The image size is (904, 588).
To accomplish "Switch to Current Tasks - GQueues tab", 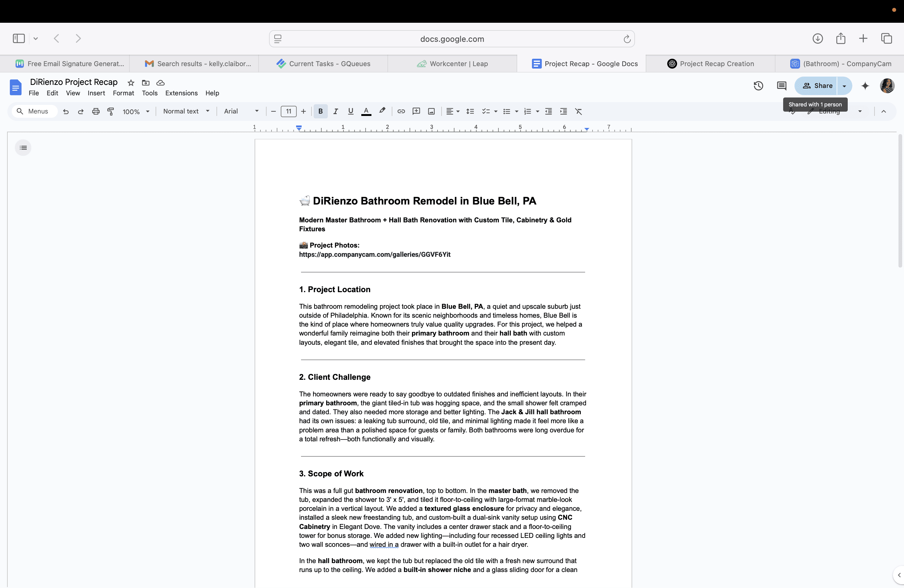I will (323, 64).
